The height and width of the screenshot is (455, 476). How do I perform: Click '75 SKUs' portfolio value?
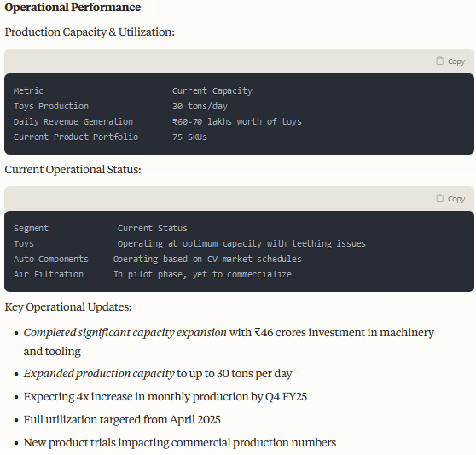coord(189,137)
